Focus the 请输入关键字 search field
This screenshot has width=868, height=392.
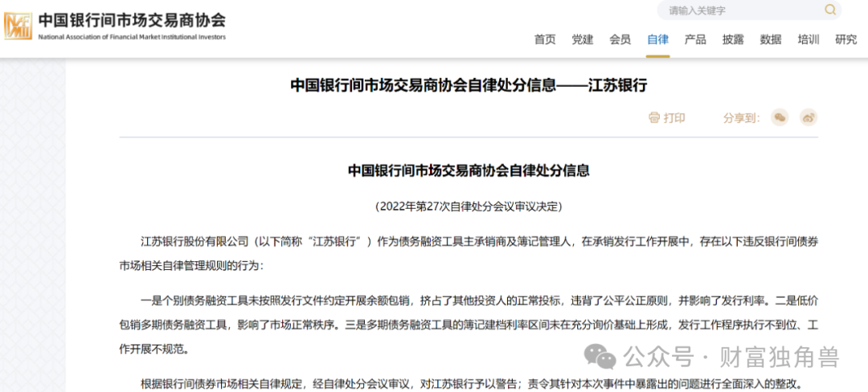pyautogui.click(x=748, y=10)
